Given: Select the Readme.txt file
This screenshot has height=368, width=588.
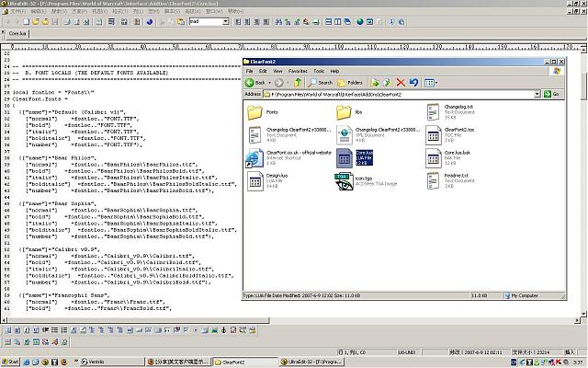Looking at the screenshot, I should click(x=450, y=181).
